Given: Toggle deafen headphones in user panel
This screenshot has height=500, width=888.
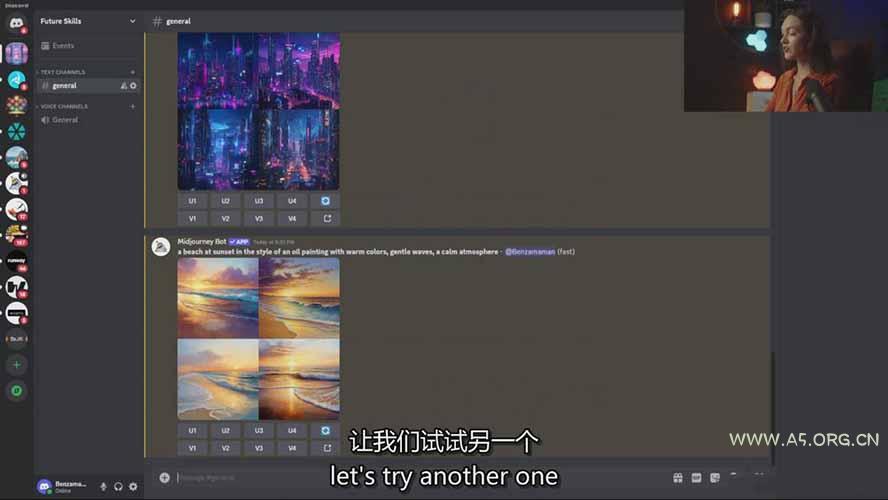Looking at the screenshot, I should click(x=118, y=486).
